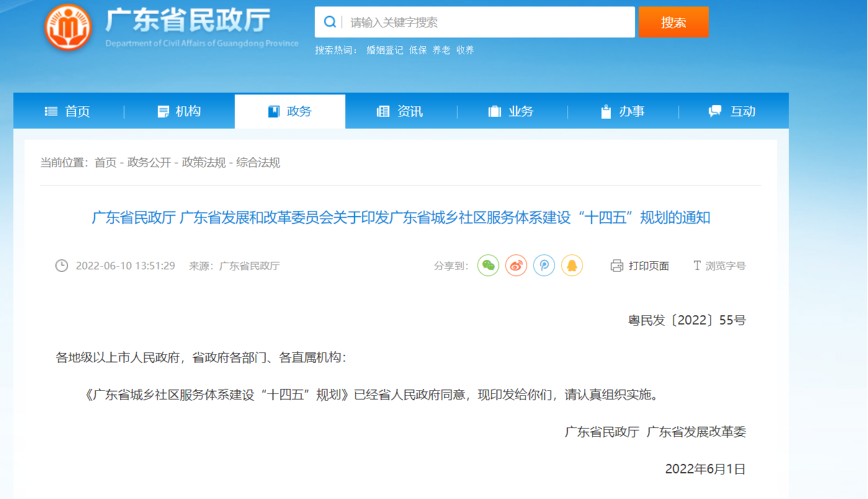Click the Guangdong Civil Affairs department logo emblem
Viewport: 868px width, 499px height.
68,27
